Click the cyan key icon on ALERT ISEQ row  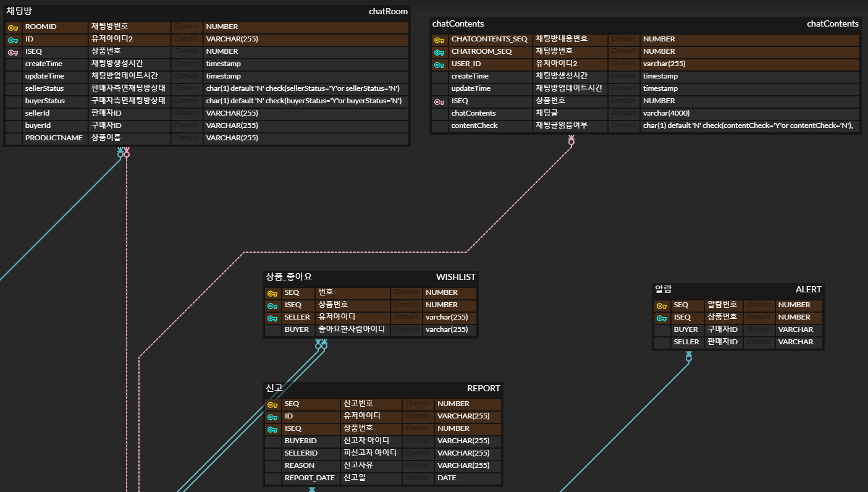[x=662, y=318]
